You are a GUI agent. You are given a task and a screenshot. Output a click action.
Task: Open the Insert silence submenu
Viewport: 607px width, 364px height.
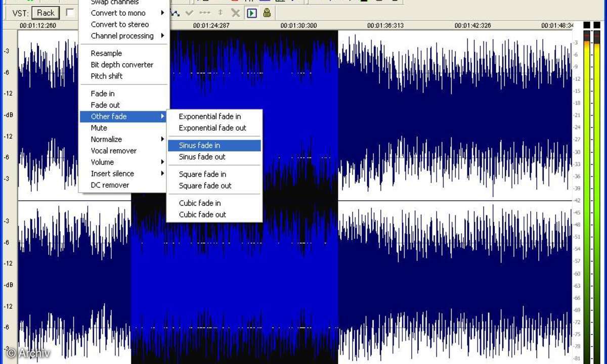click(123, 173)
